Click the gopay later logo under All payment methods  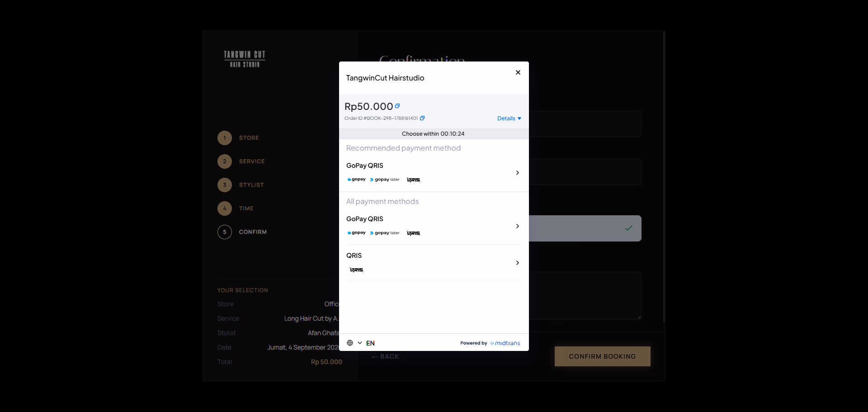tap(385, 233)
